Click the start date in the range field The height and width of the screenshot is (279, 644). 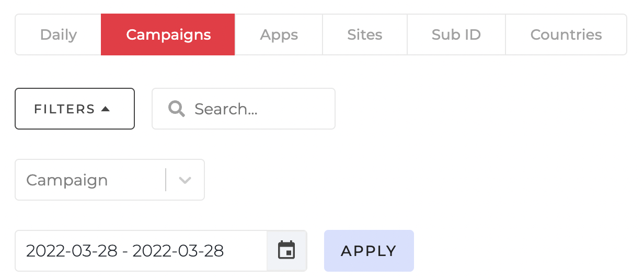[72, 251]
